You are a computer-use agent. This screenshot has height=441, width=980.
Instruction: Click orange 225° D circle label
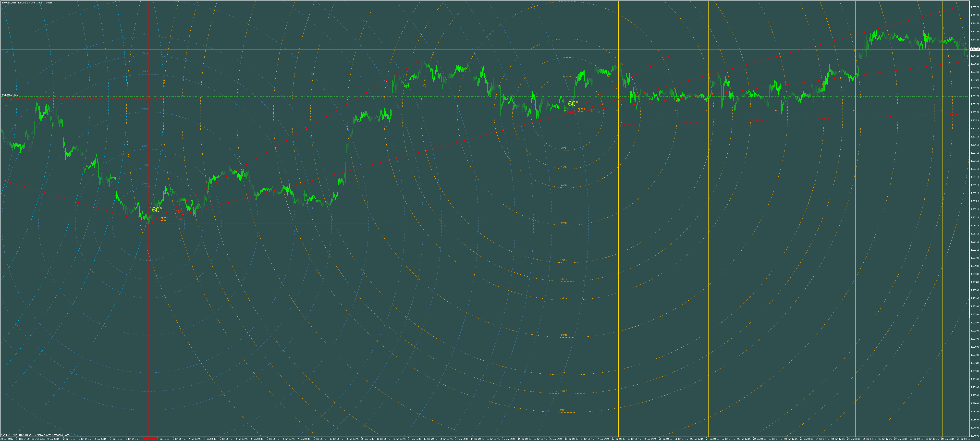pos(563,391)
